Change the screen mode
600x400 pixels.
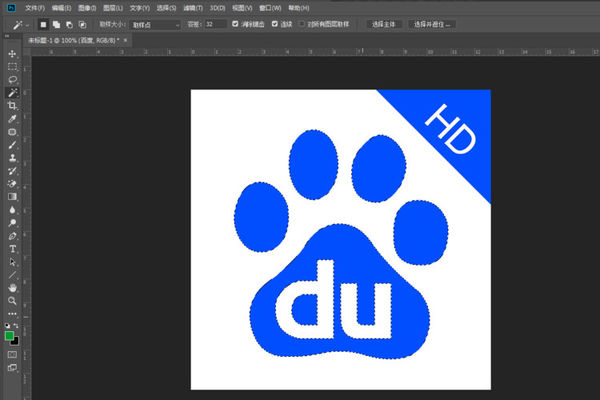[x=12, y=368]
